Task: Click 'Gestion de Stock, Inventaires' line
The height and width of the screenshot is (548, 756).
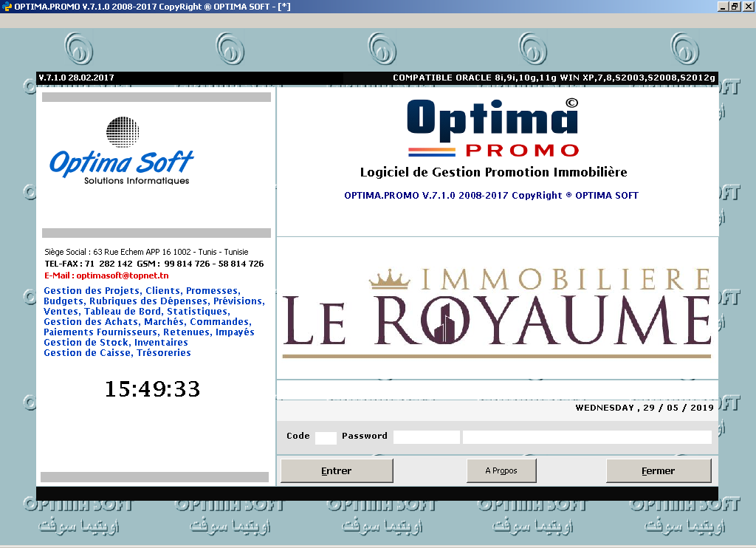Action: tap(116, 343)
